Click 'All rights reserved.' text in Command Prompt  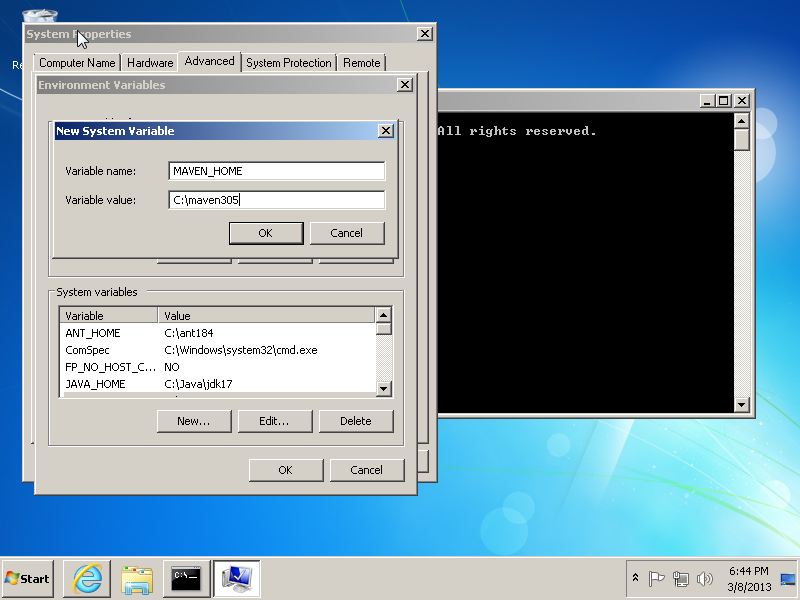[517, 131]
